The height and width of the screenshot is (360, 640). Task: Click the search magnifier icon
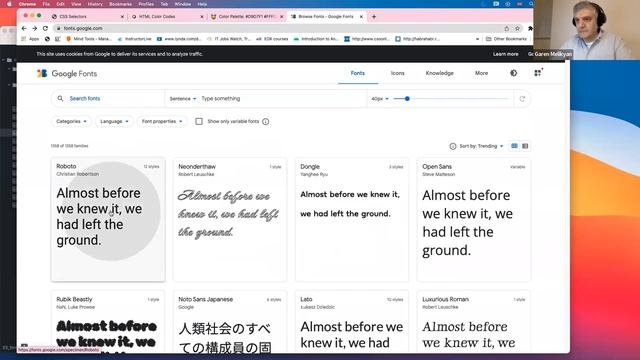click(x=60, y=98)
